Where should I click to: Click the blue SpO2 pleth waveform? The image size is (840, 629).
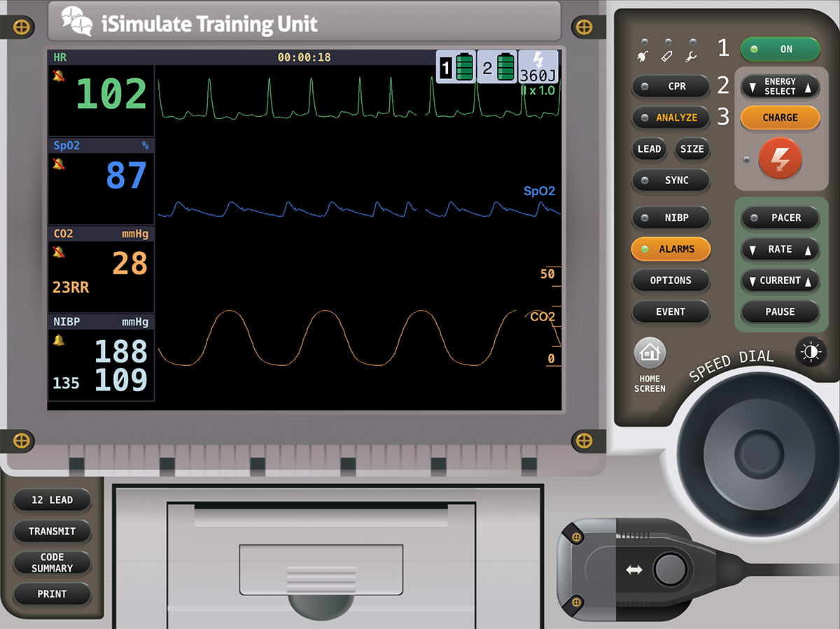point(358,209)
